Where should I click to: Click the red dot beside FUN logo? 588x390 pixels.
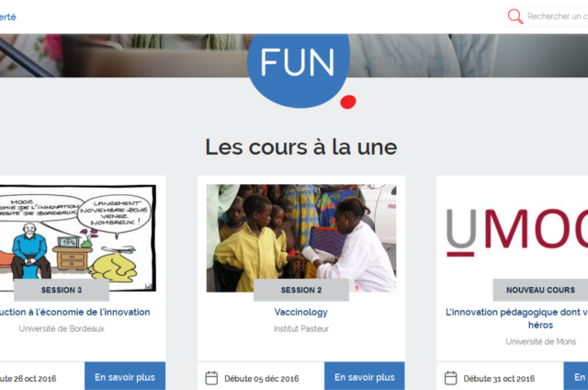pos(348,102)
